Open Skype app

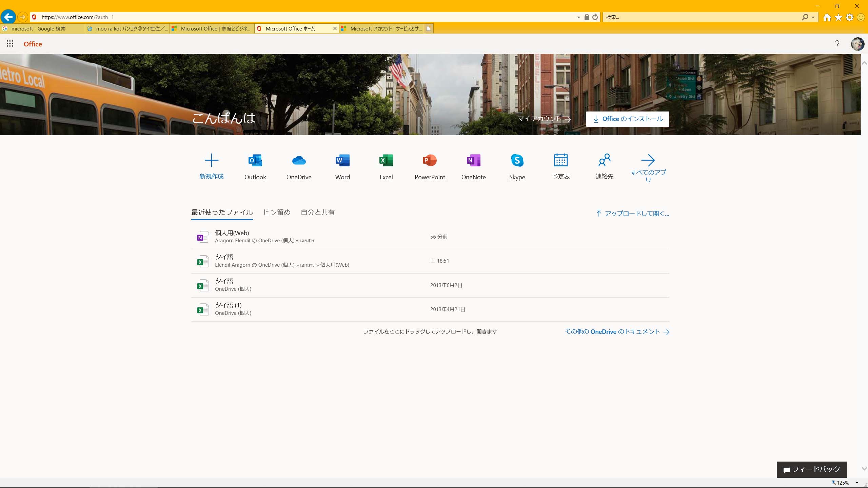pos(517,167)
